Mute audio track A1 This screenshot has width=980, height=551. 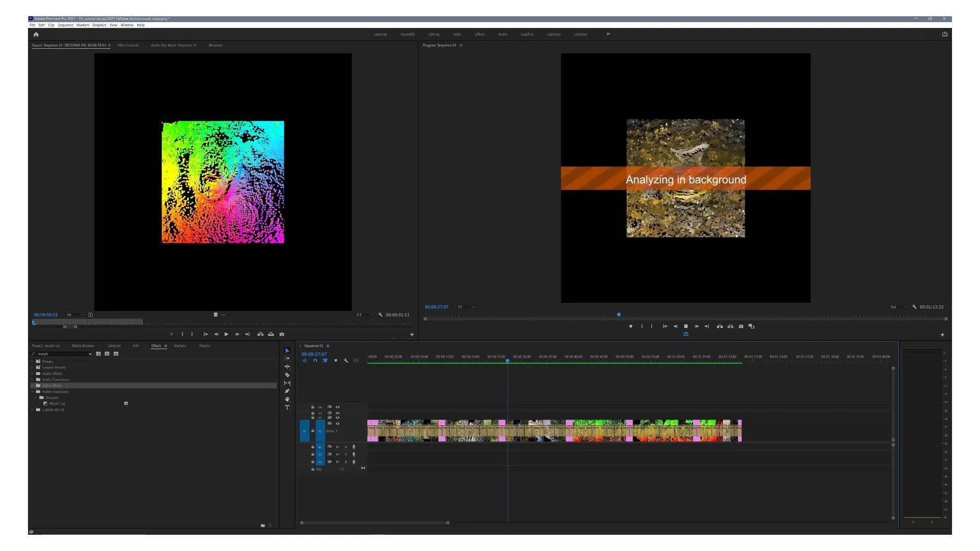pyautogui.click(x=337, y=447)
